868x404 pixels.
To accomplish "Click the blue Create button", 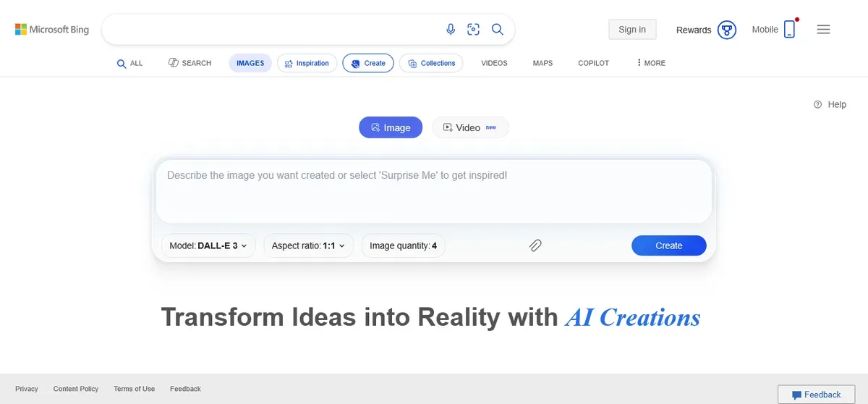I will (x=668, y=245).
